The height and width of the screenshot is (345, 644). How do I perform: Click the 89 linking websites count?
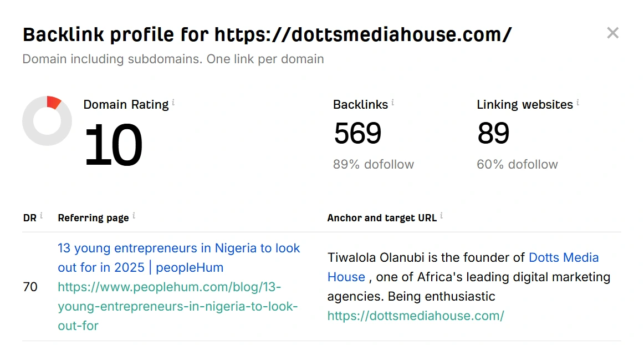click(x=493, y=133)
